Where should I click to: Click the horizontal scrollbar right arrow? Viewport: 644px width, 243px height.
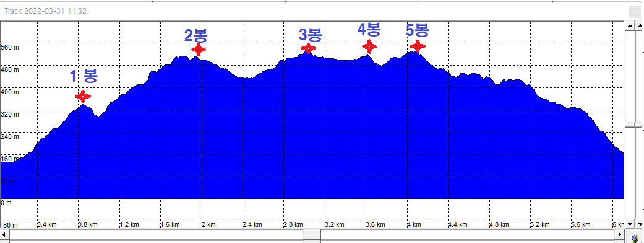point(619,234)
